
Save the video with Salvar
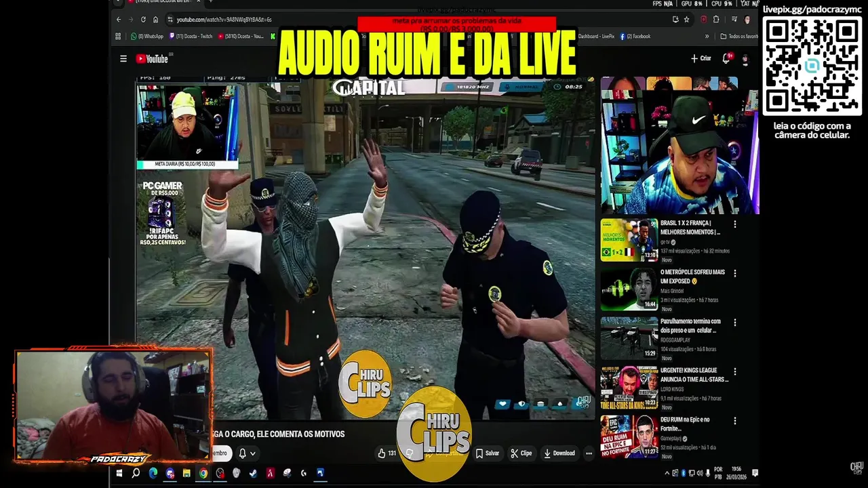(487, 453)
